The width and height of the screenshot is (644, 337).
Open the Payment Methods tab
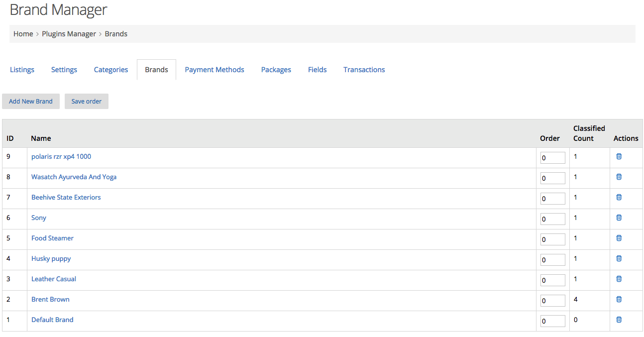click(215, 70)
